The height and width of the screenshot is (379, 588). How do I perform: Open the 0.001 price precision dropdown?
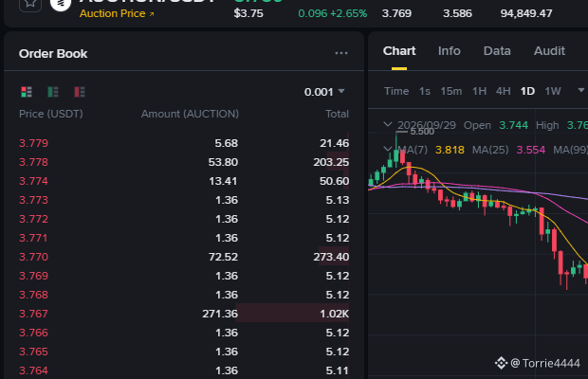point(324,92)
